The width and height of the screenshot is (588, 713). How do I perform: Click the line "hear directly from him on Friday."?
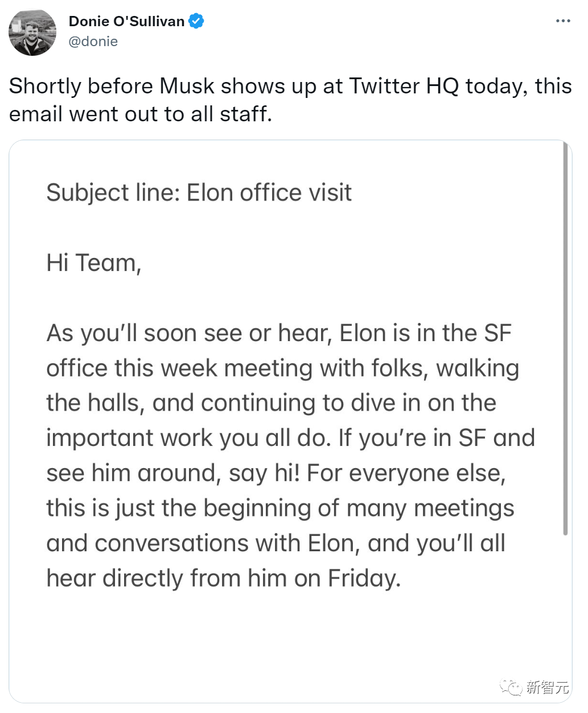(x=224, y=578)
